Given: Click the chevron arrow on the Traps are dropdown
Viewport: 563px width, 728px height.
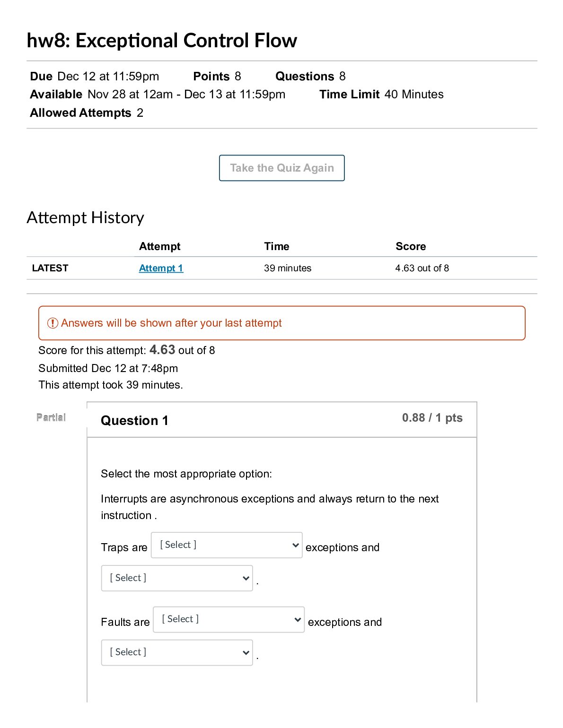Looking at the screenshot, I should pyautogui.click(x=295, y=545).
